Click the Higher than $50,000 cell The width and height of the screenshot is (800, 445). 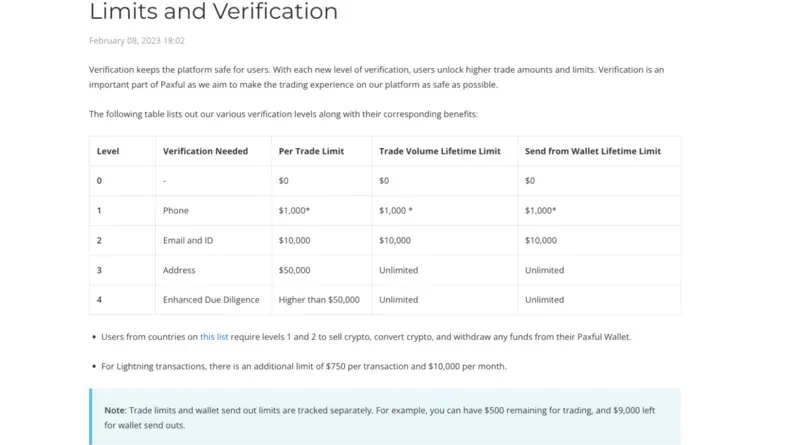click(321, 300)
